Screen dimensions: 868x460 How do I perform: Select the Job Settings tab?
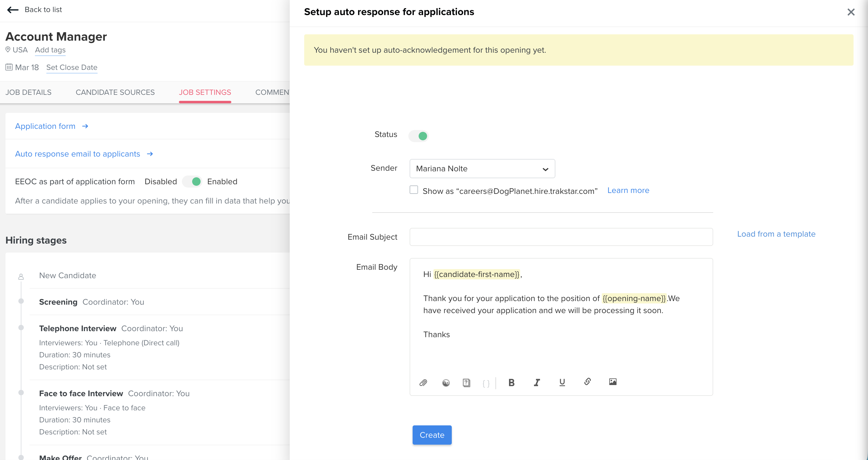coord(205,92)
